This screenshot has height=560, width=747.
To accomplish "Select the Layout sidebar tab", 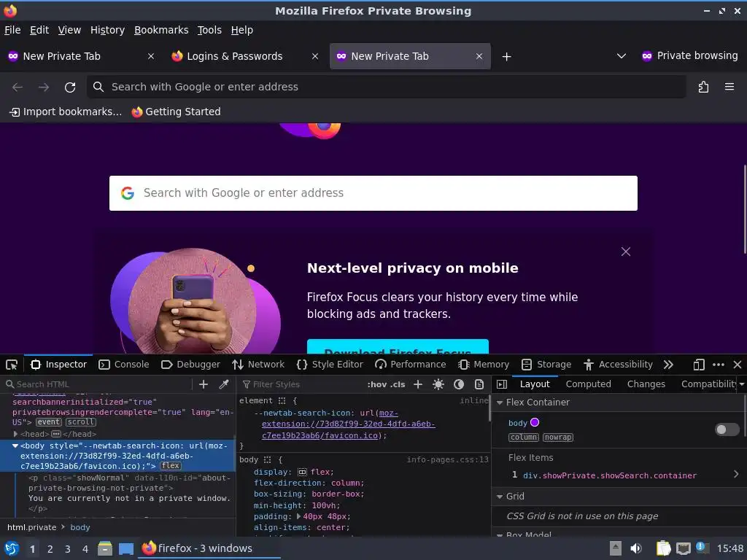I will tap(535, 384).
